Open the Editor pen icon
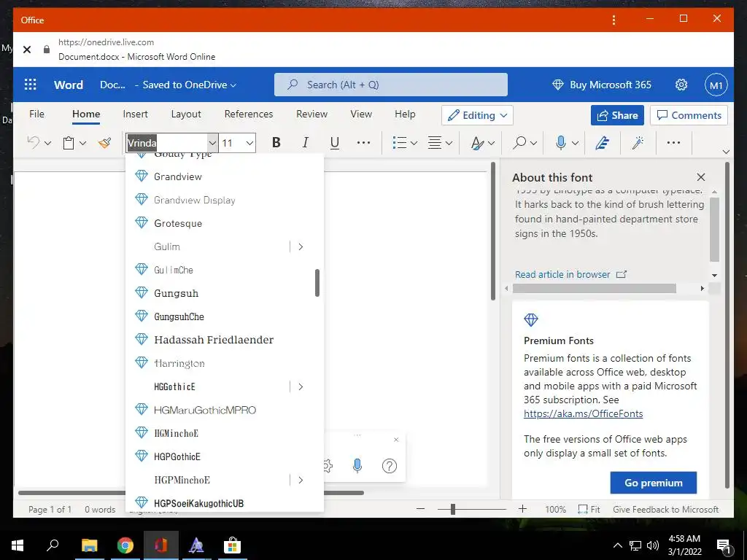 tap(603, 142)
